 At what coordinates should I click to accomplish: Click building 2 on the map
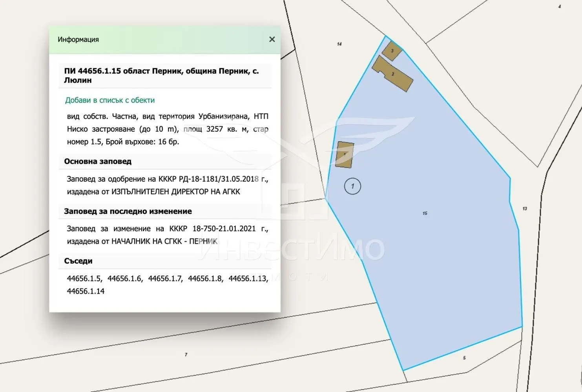(x=392, y=74)
